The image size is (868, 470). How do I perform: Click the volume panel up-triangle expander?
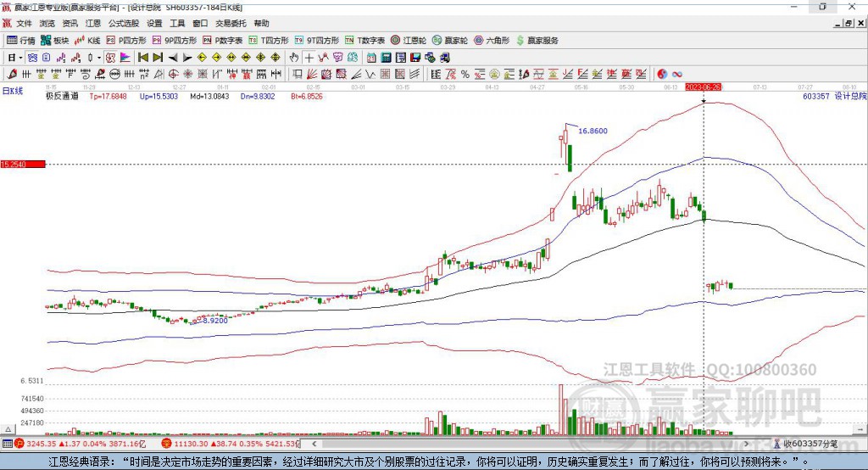pyautogui.click(x=8, y=429)
